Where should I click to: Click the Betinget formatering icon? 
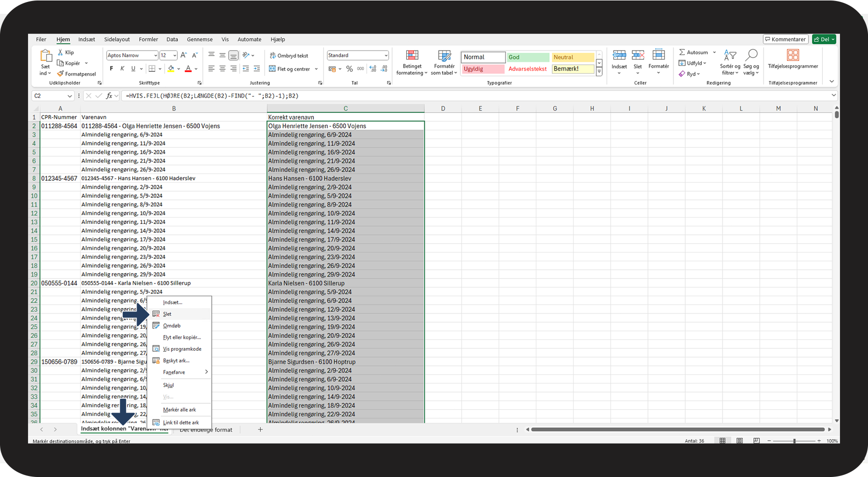(x=412, y=62)
